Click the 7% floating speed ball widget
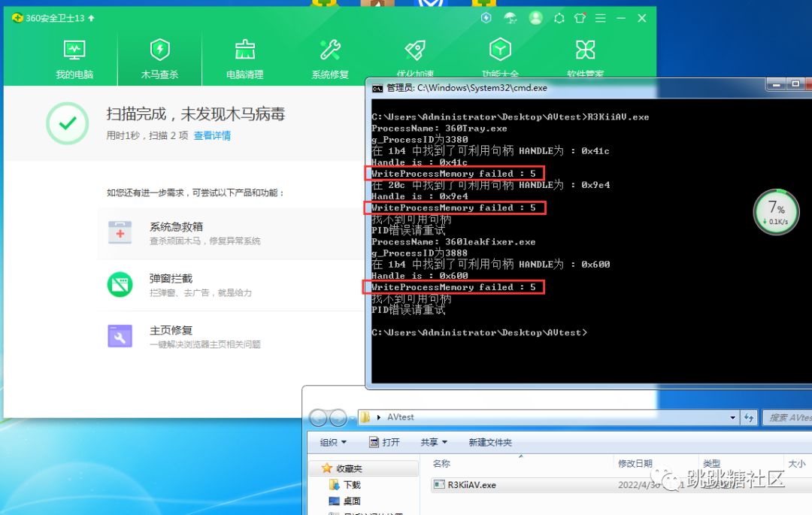 pyautogui.click(x=776, y=212)
